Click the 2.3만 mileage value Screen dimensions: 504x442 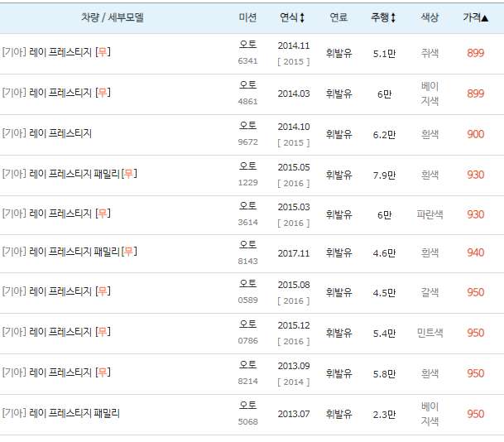pos(384,415)
